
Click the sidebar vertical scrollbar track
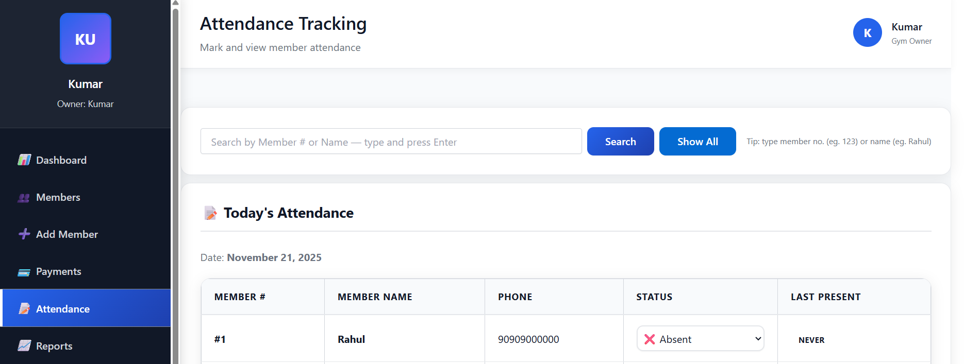coord(175,185)
